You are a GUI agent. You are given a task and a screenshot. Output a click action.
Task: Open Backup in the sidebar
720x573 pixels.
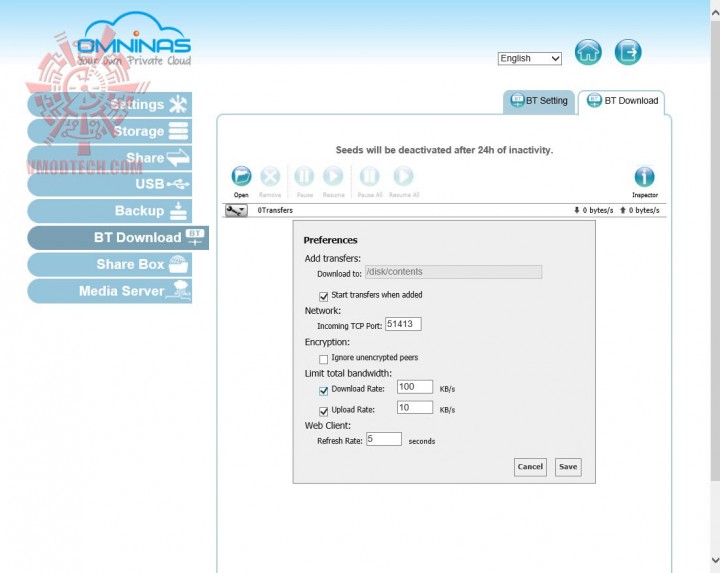109,211
